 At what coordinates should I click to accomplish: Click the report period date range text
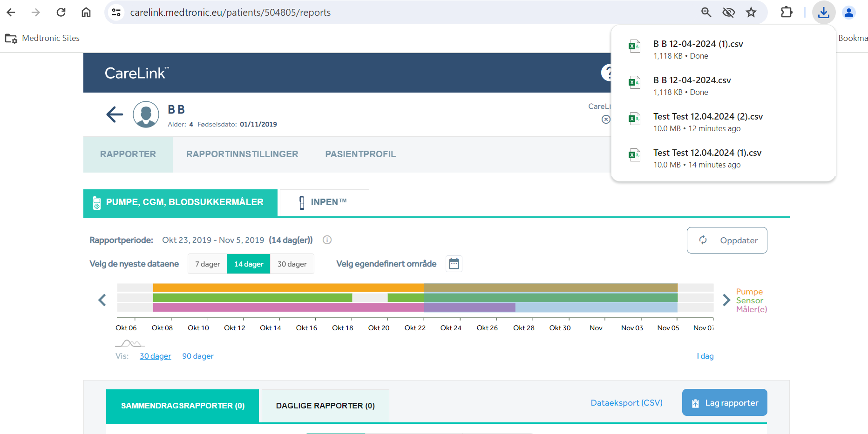(213, 240)
